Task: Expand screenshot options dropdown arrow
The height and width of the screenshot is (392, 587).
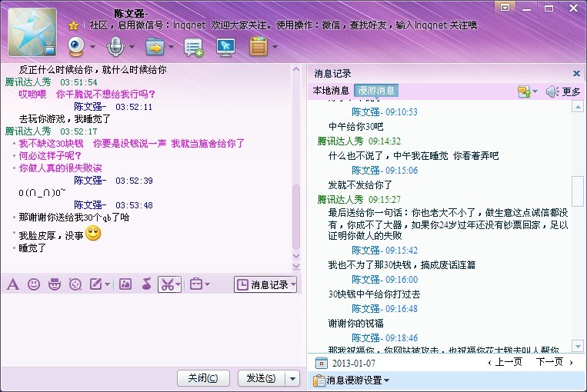Action: (x=178, y=285)
